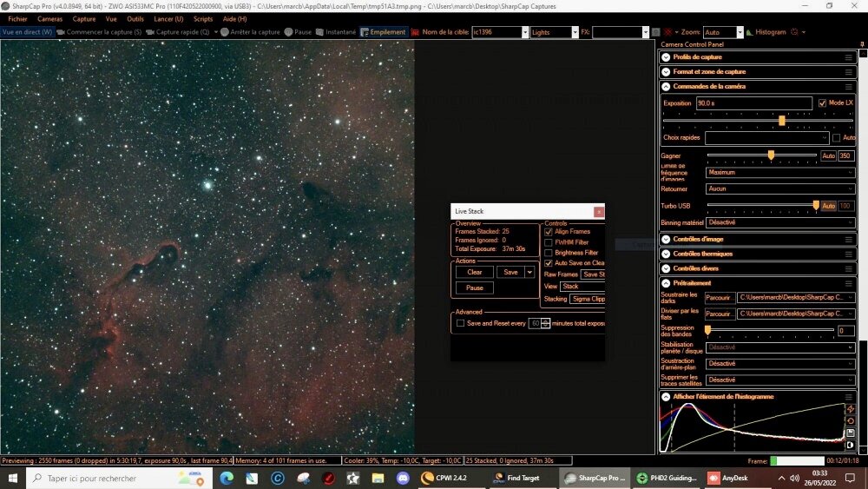Click the Exposition value field 90,0 s

(753, 103)
